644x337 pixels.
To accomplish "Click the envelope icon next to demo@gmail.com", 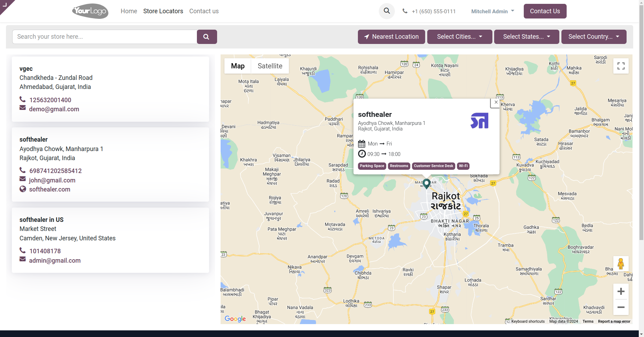I will 23,108.
